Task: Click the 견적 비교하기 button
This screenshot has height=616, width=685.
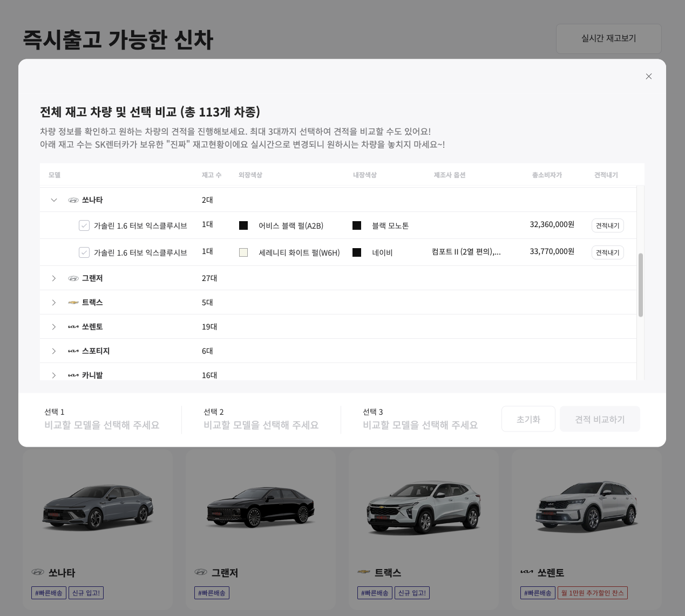Action: tap(600, 419)
